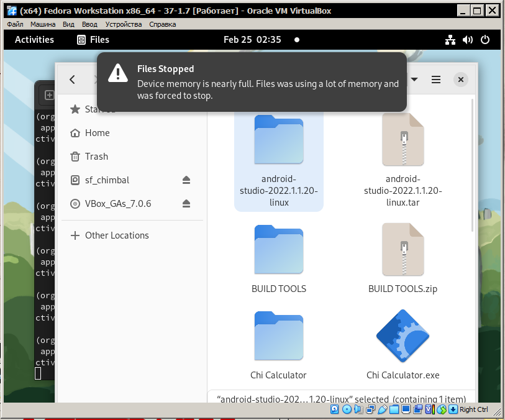This screenshot has width=505, height=420.
Task: Click the volume speaker icon in top bar
Action: tap(467, 40)
